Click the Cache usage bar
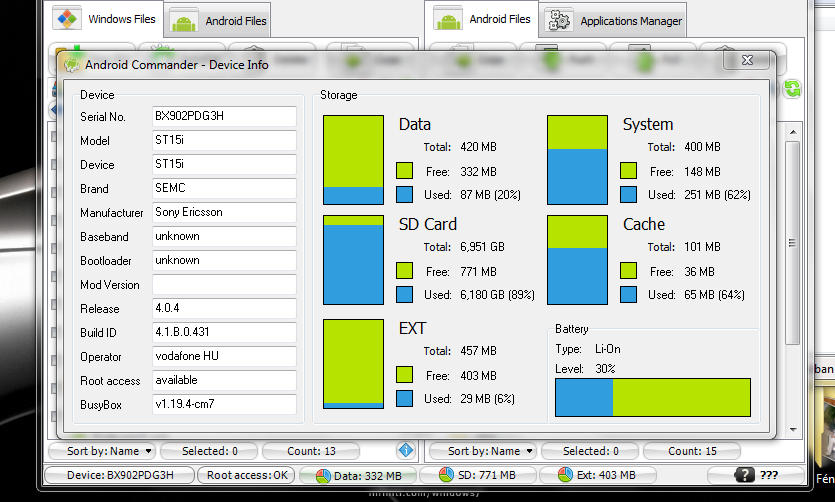Viewport: 835px width, 502px height. click(577, 260)
